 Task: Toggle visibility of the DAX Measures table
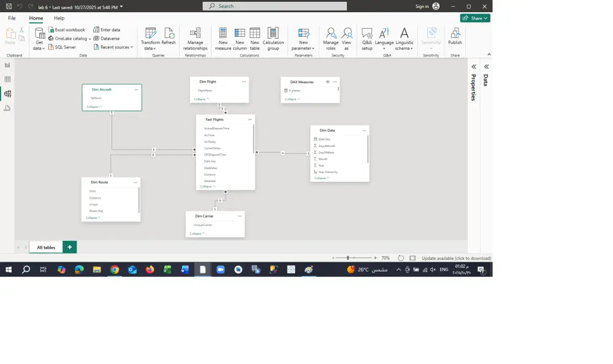[327, 82]
